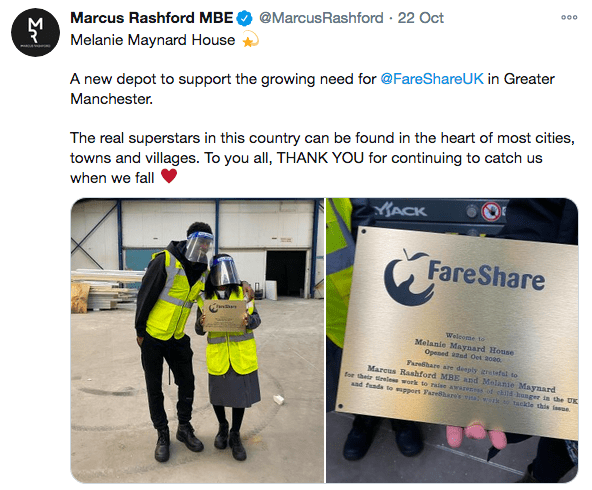The height and width of the screenshot is (490, 592).
Task: Click the face shield on the taller person
Action: 199,246
